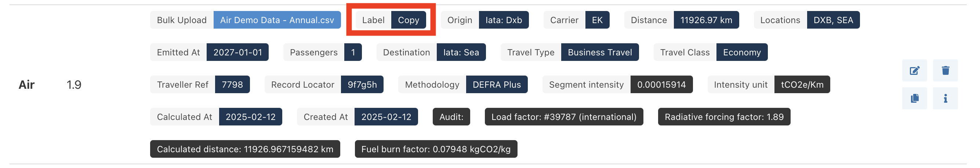Click the Fuel burn factor audit badge
Viewport: 980px width, 168px height.
436,149
